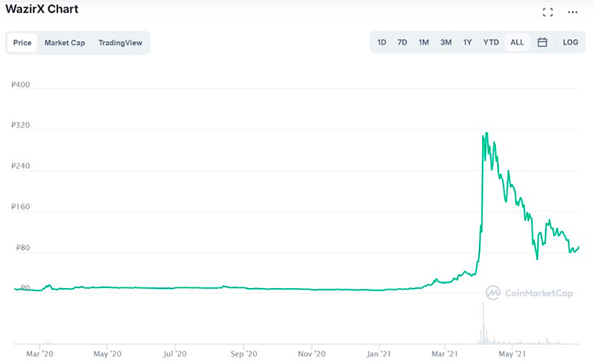This screenshot has width=594, height=364.
Task: Switch to the Price tab
Action: (x=22, y=43)
